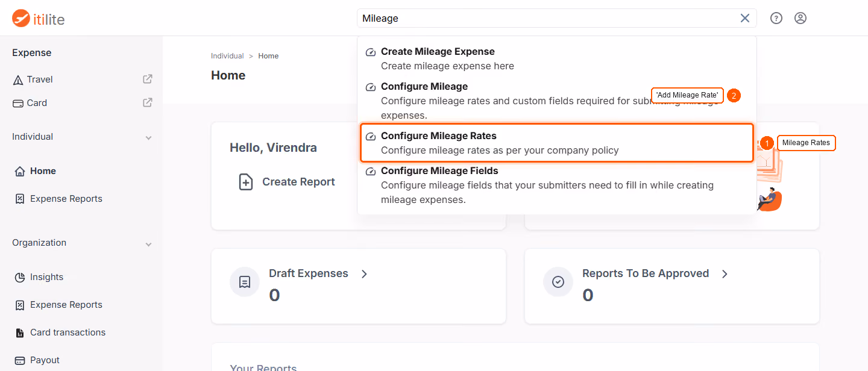The image size is (868, 371).
Task: Click the gauge icon beside Configure Mileage Rates
Action: pyautogui.click(x=371, y=137)
